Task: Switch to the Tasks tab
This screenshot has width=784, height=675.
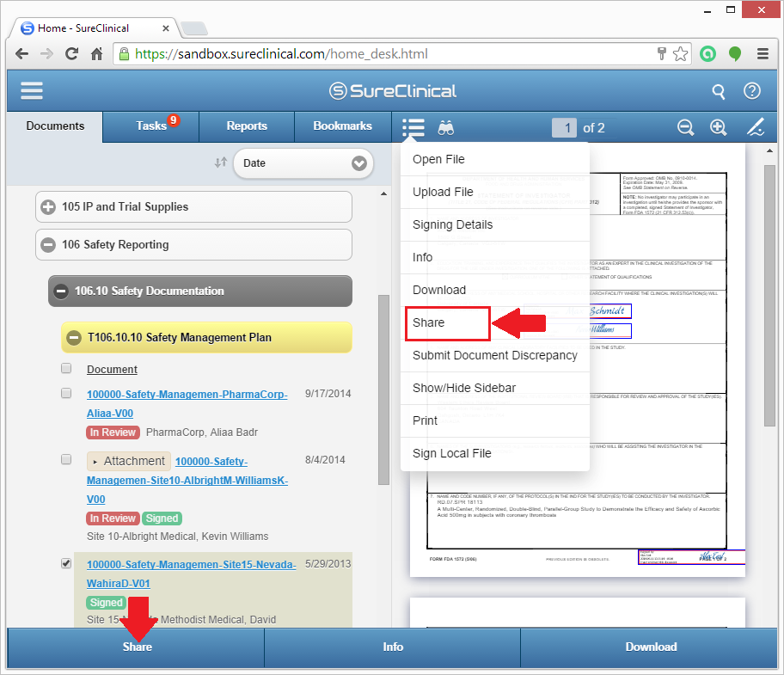Action: [x=151, y=126]
